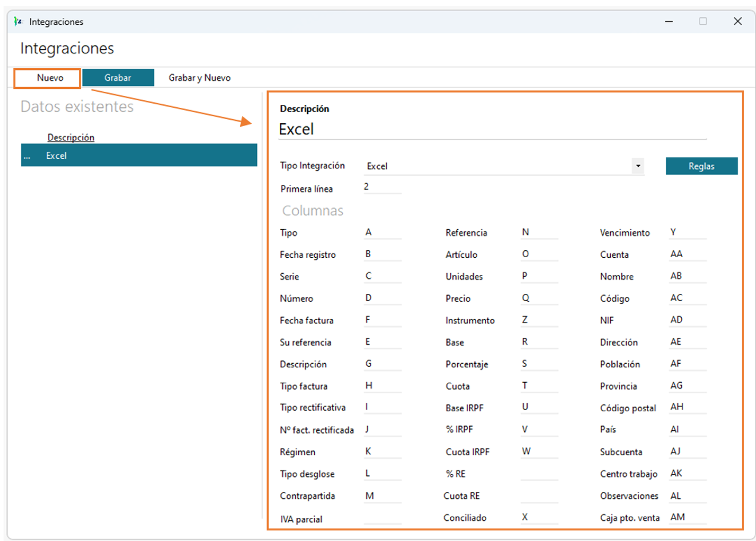The width and height of the screenshot is (756, 541).
Task: Click the Referencia column field
Action: (539, 232)
